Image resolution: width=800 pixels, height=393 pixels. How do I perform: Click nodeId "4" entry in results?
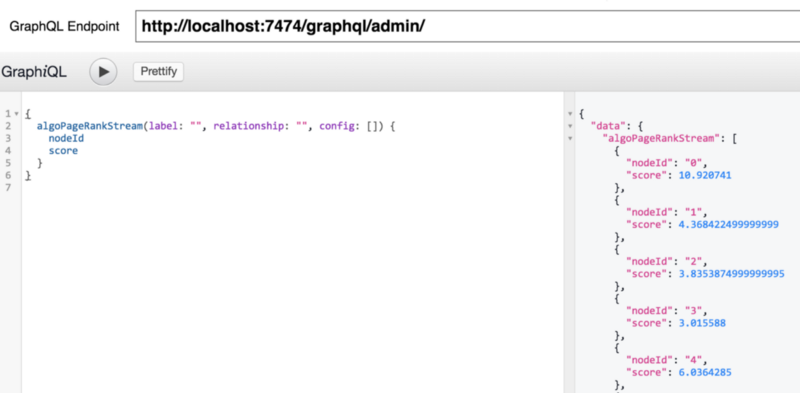666,360
